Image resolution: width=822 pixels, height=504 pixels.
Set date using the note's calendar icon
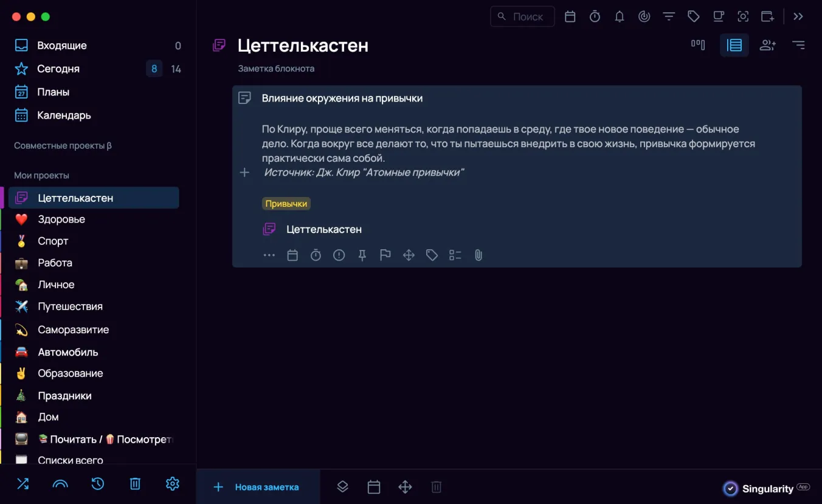click(x=292, y=255)
